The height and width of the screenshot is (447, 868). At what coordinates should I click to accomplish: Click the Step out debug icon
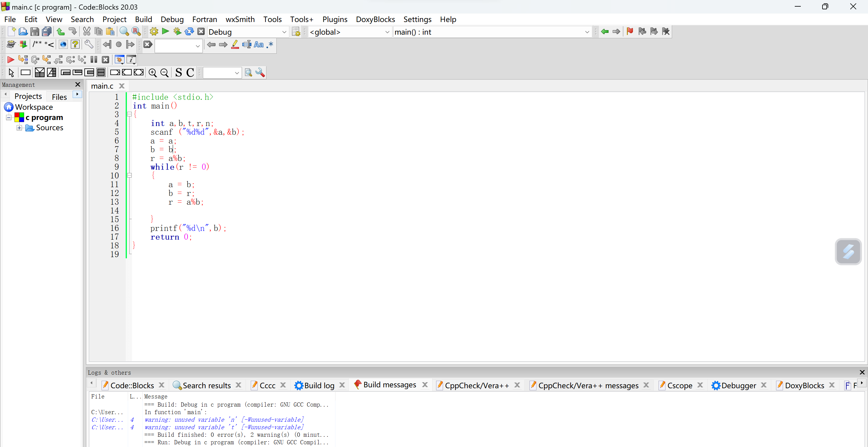(59, 60)
